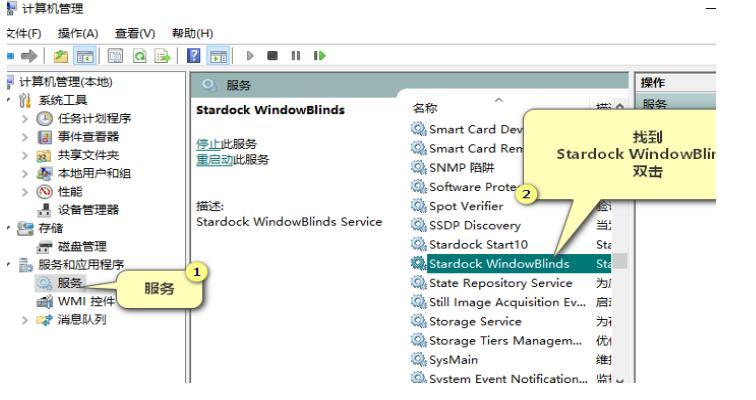The width and height of the screenshot is (756, 400).
Task: Click the services list scroll-up arrow
Action: pyautogui.click(x=620, y=106)
